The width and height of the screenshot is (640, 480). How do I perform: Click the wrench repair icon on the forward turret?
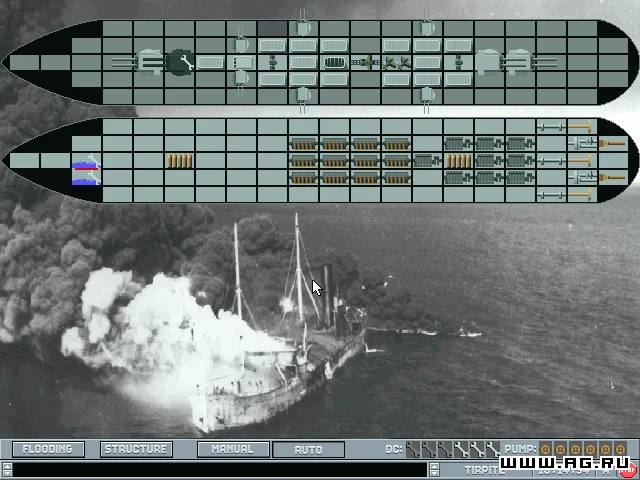pyautogui.click(x=180, y=62)
